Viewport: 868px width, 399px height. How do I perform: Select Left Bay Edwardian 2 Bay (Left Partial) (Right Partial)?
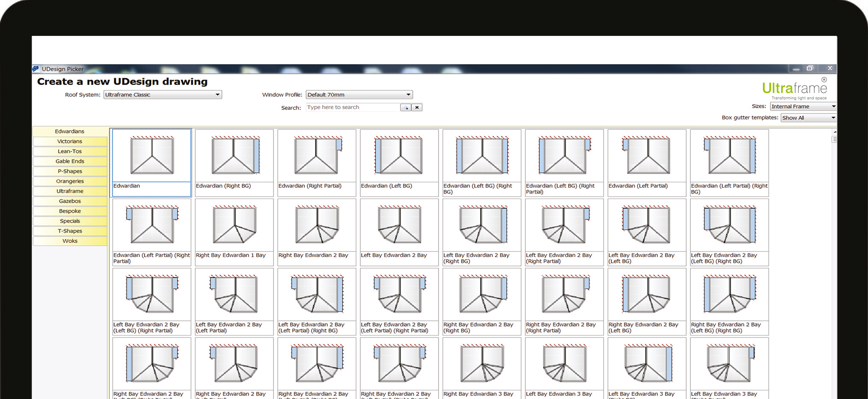[400, 302]
